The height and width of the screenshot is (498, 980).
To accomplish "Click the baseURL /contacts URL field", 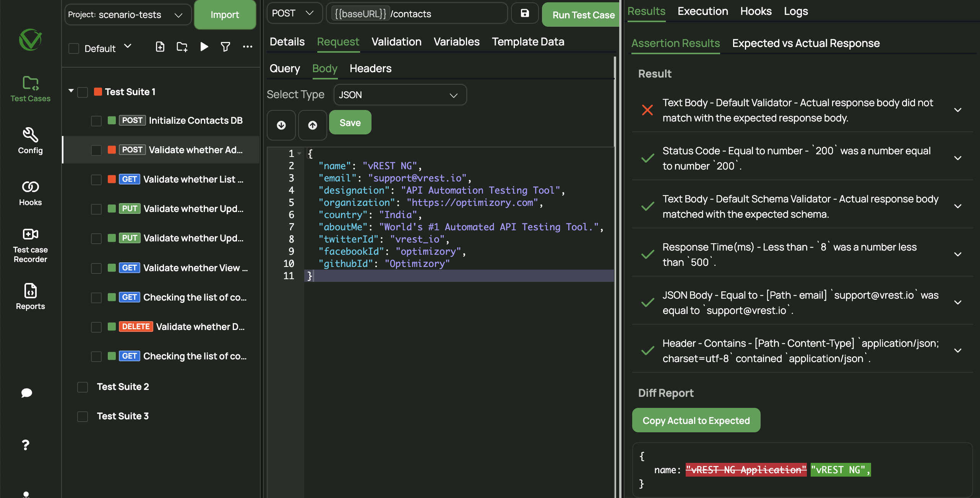I will point(417,14).
